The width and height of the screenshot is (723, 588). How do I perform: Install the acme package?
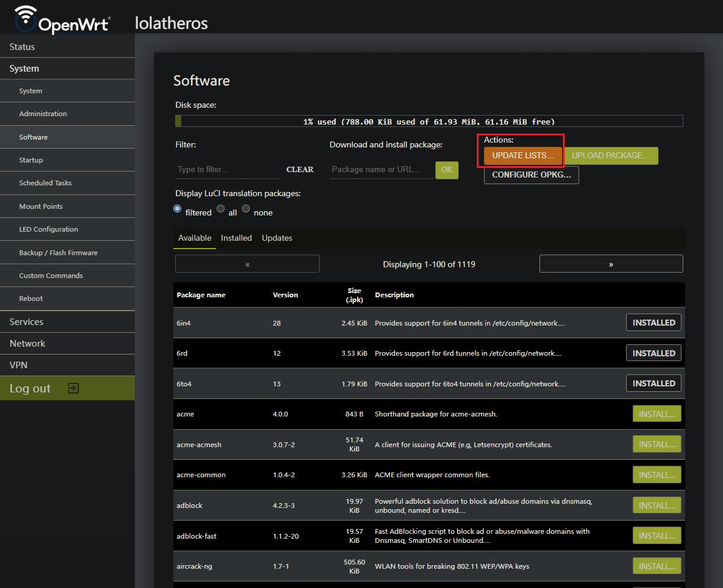(657, 414)
